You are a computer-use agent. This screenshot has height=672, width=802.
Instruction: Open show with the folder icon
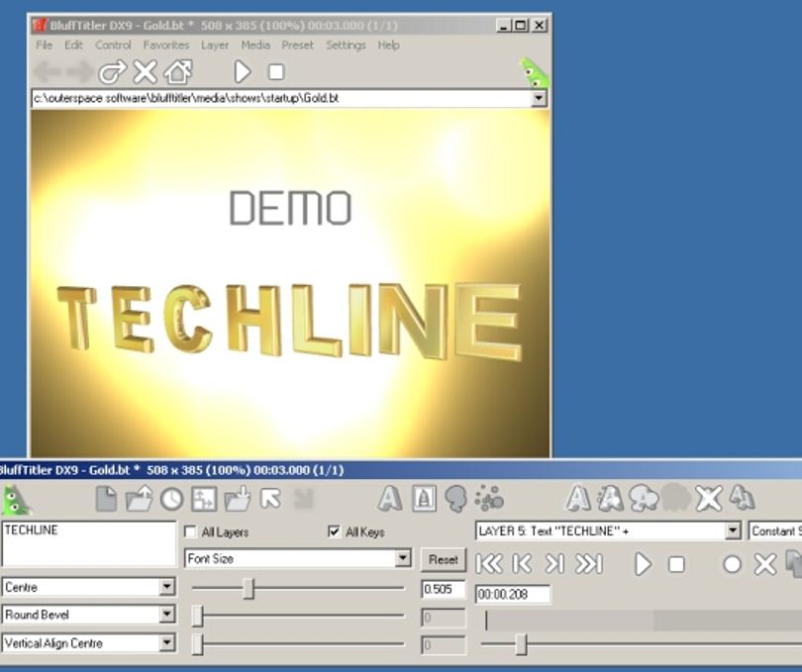(140, 499)
